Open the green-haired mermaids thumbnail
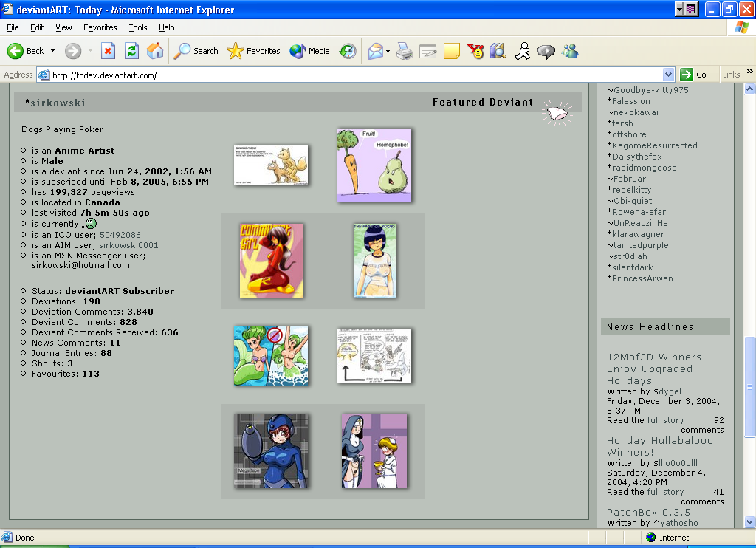Viewport: 756px width, 548px height. 271,355
